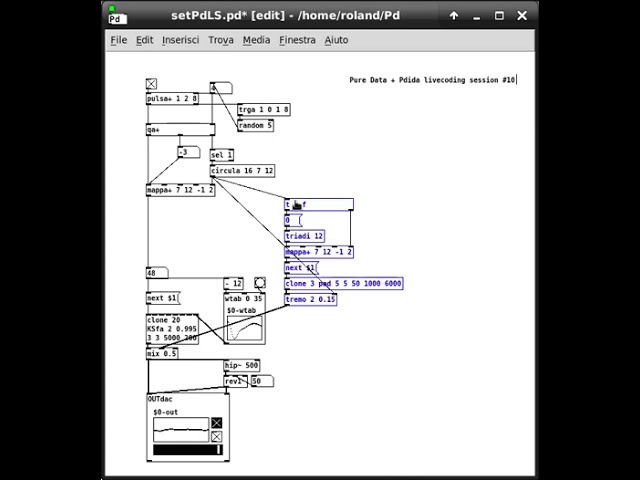Select the clone 20 KSfa object
The image size is (640, 480).
[172, 329]
